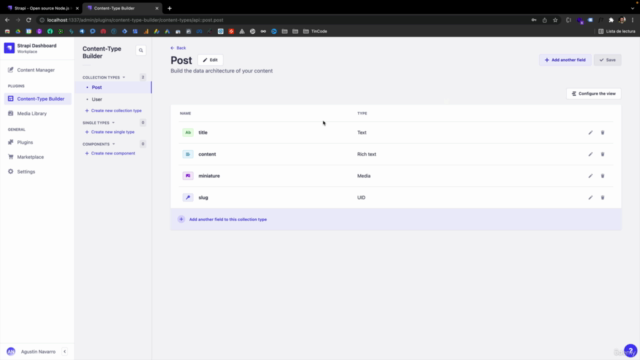The image size is (640, 360).
Task: Collapse the sidebar with chevron button
Action: (64, 351)
